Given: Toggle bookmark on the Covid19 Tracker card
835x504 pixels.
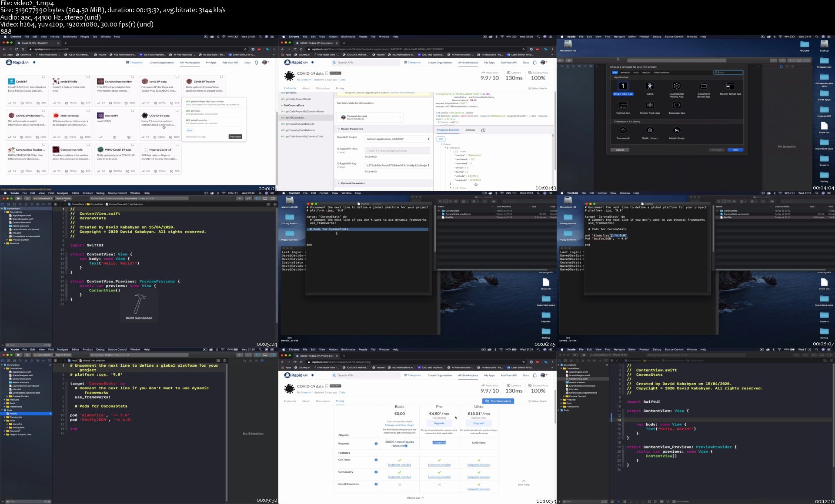Looking at the screenshot, I should point(221,77).
